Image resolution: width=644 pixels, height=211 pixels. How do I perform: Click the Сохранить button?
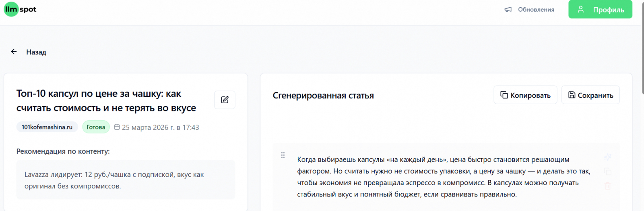pyautogui.click(x=590, y=95)
